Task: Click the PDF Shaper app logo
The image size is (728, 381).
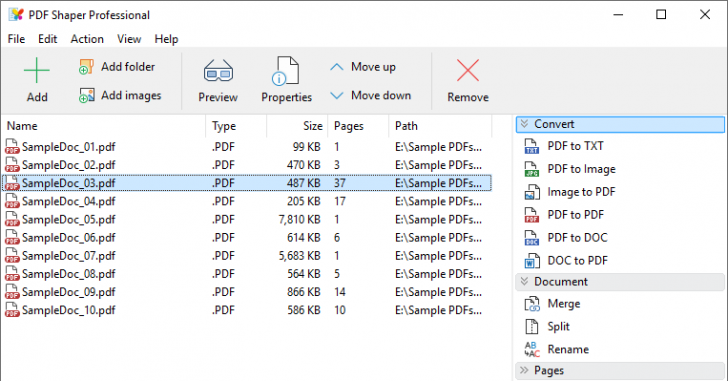Action: (15, 15)
